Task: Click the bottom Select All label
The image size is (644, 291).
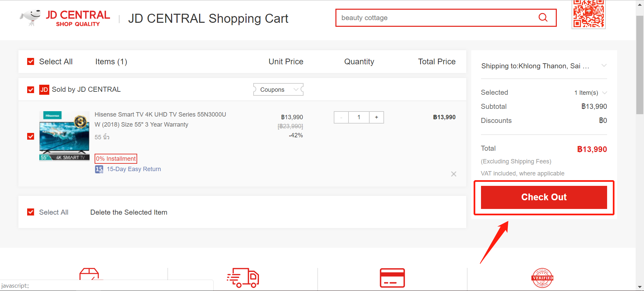Action: tap(54, 212)
